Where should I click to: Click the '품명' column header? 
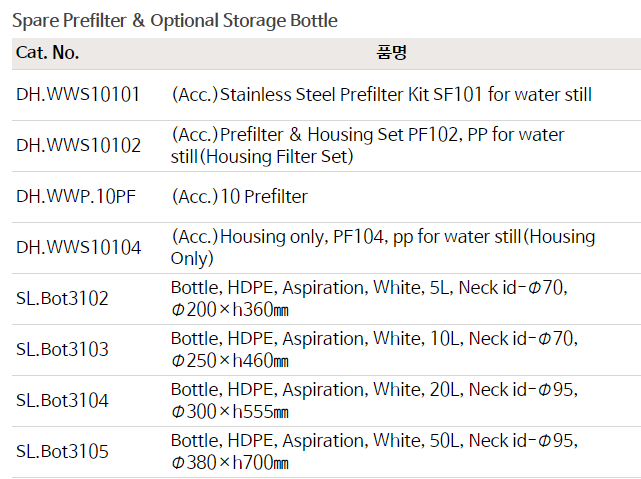(392, 53)
